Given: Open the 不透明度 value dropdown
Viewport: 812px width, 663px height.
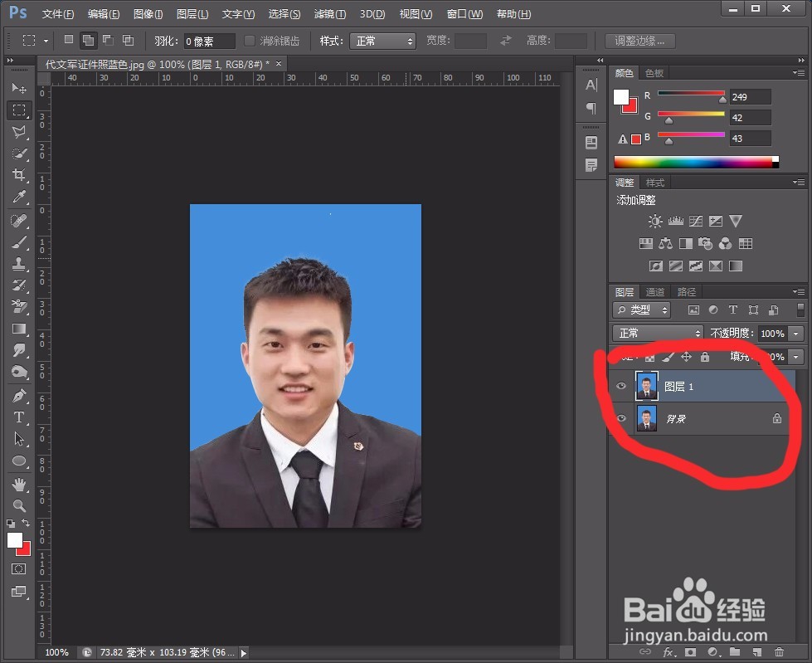Looking at the screenshot, I should (794, 333).
